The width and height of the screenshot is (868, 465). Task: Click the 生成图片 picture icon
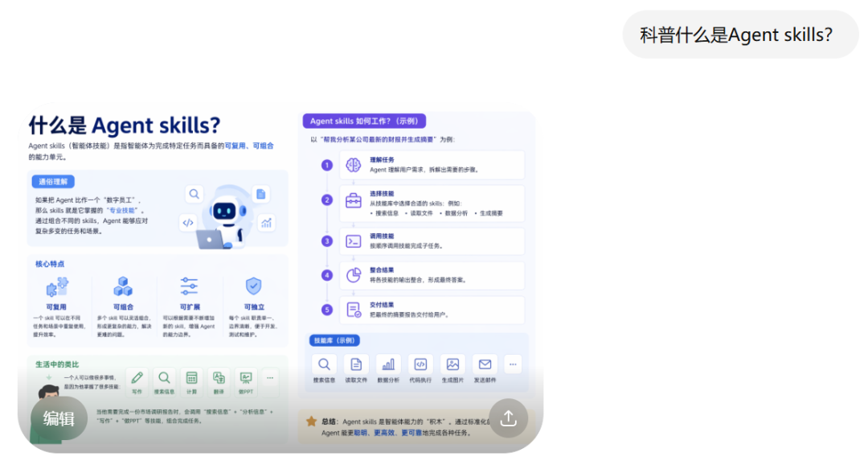coord(452,364)
